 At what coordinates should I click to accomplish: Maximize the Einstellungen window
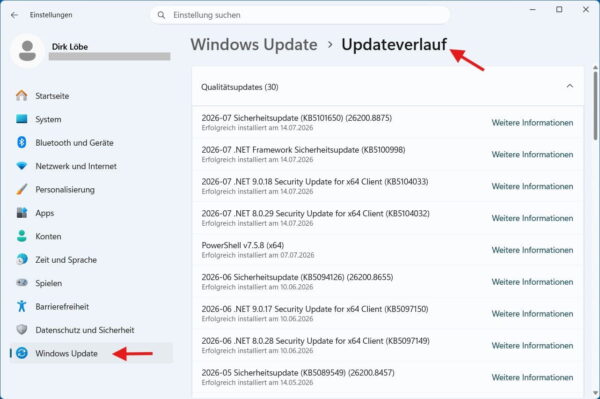click(559, 10)
